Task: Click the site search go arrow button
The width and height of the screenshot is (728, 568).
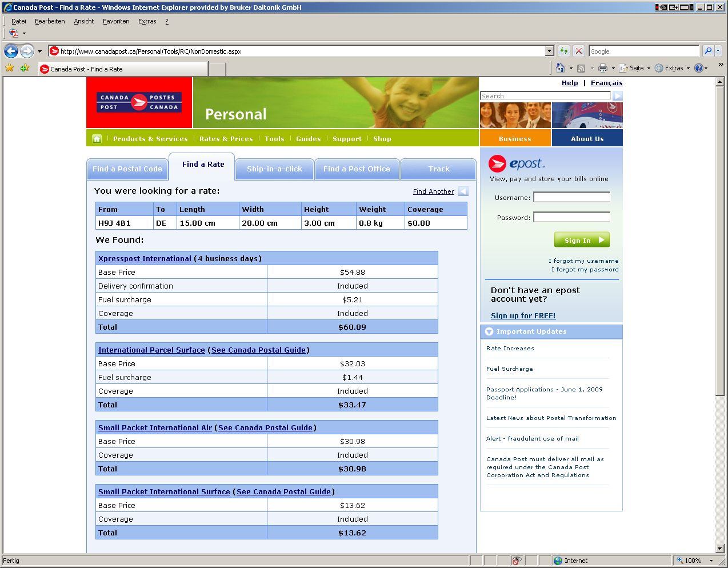Action: click(618, 96)
